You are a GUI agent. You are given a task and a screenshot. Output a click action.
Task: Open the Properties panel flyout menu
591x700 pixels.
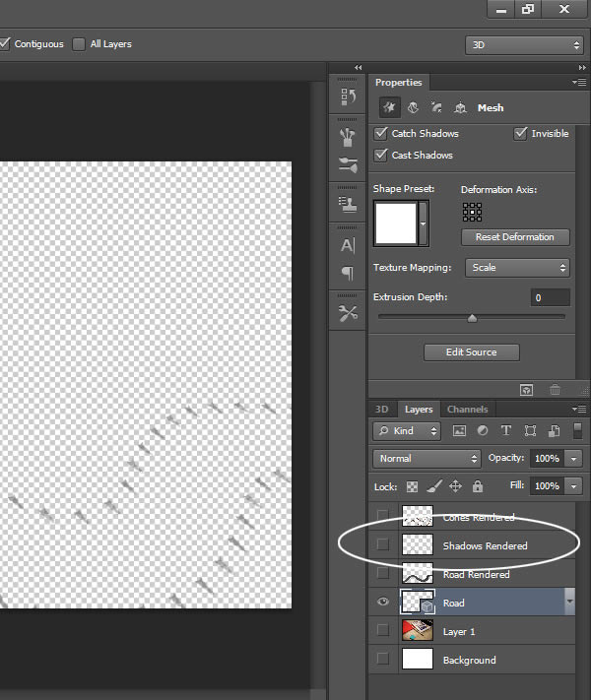point(579,82)
